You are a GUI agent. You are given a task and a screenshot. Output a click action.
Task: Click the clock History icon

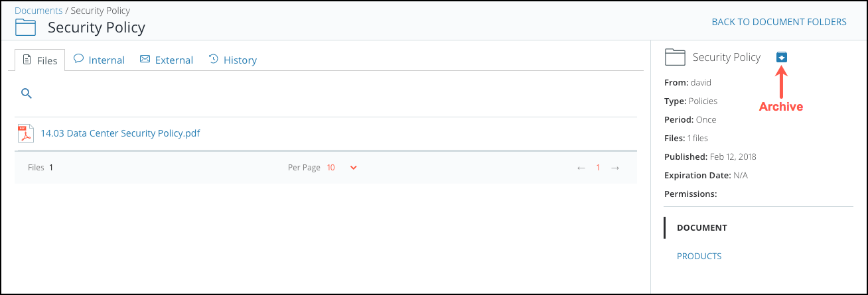coord(214,59)
